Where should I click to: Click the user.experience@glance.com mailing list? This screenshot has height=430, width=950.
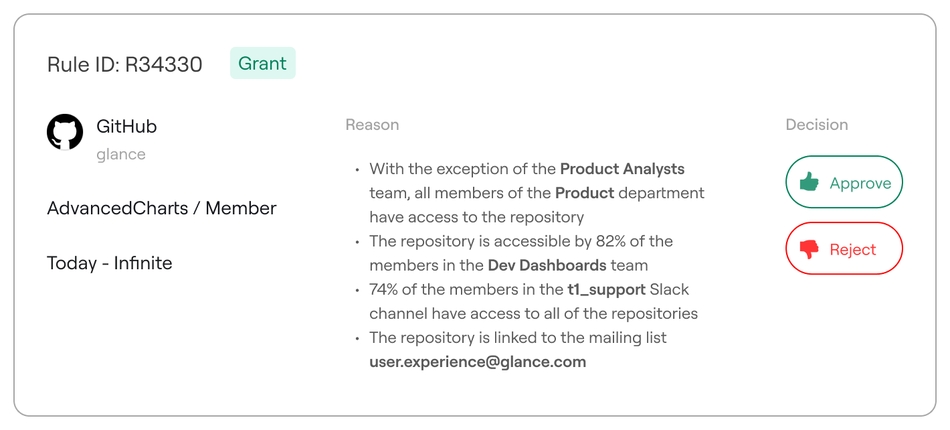pyautogui.click(x=478, y=361)
